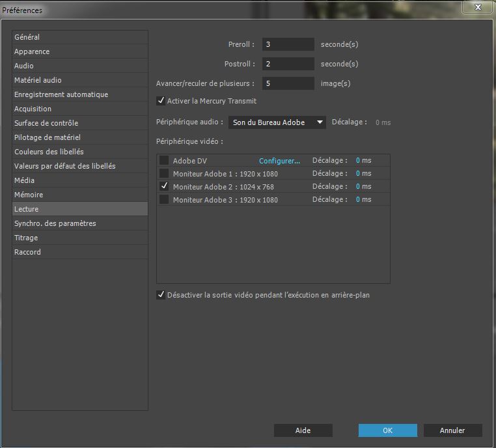
Task: Click the Annuler button
Action: [x=452, y=430]
